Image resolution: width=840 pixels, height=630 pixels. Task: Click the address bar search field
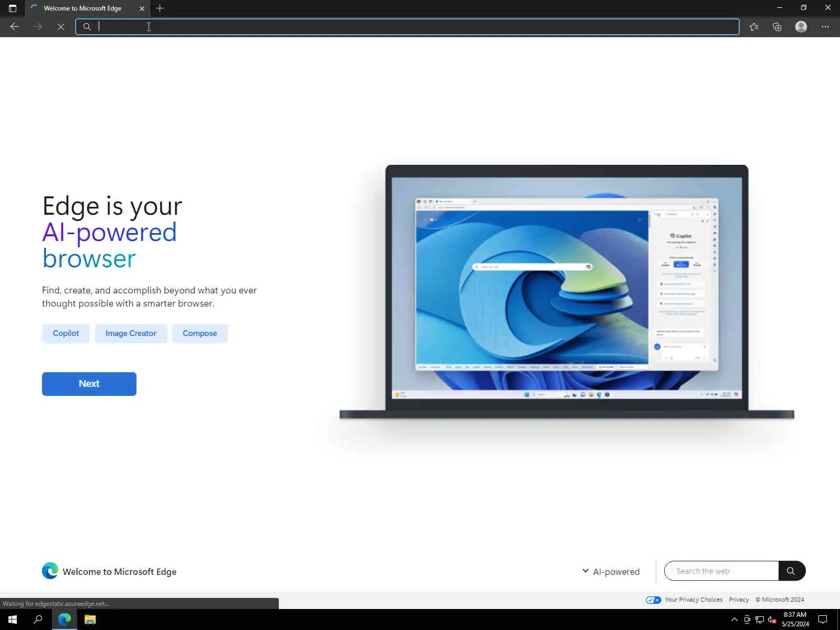click(407, 27)
